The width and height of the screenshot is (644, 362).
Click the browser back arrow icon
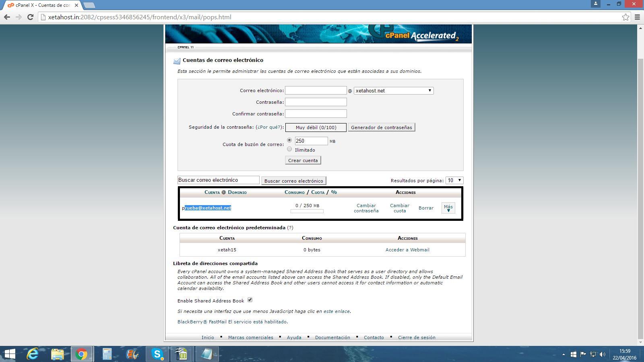tap(7, 17)
